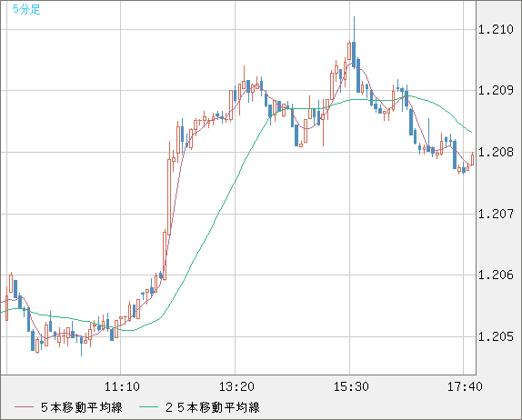Click the 1.207 price axis label
This screenshot has width=522, height=420.
(496, 214)
